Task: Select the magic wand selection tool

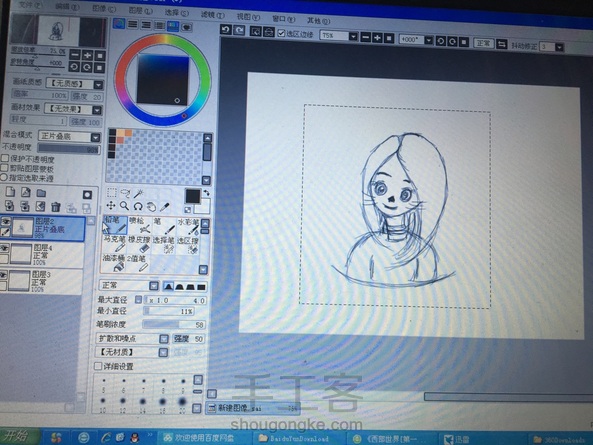Action: tap(138, 193)
